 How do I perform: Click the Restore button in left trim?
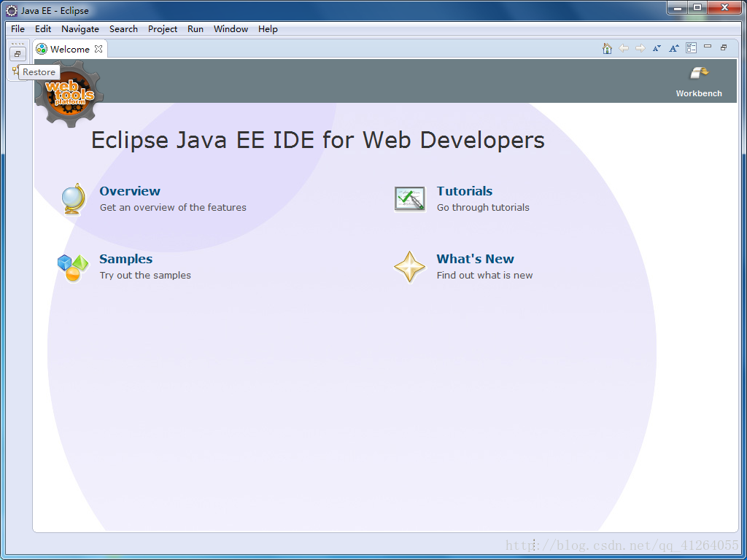(x=18, y=54)
